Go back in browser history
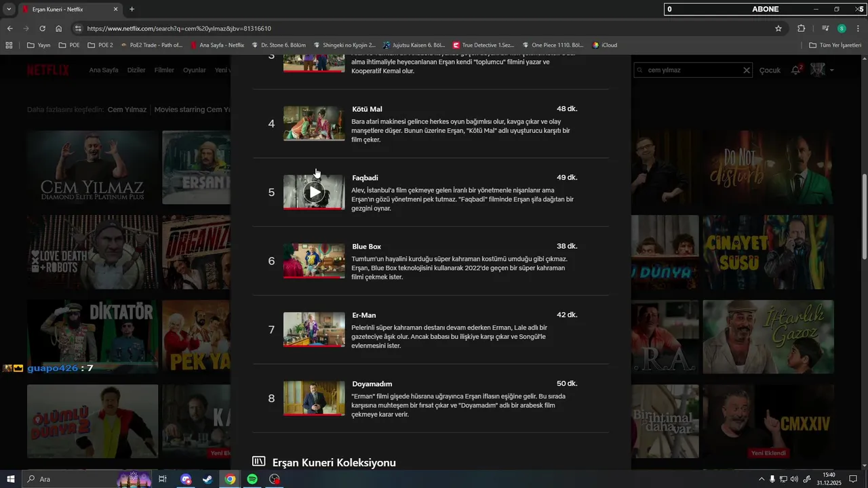 tap(9, 28)
